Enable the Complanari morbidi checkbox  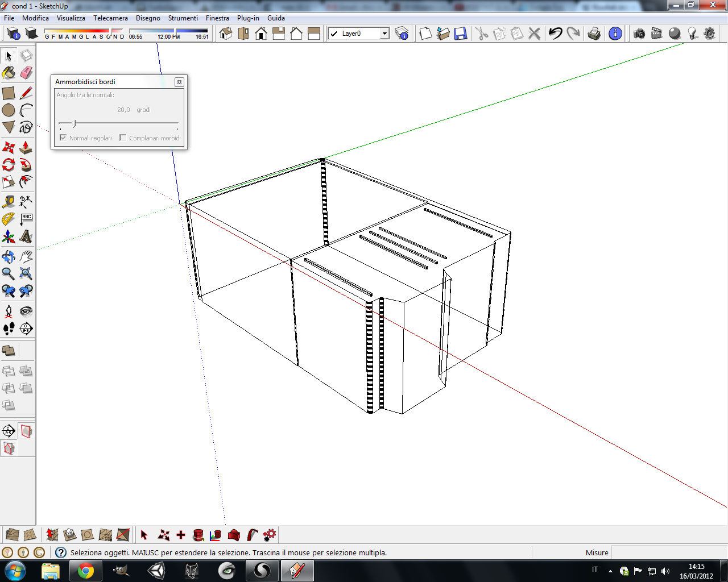tap(122, 138)
